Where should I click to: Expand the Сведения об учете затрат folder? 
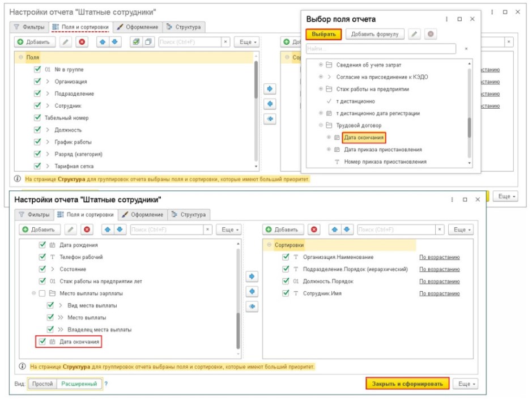click(321, 65)
